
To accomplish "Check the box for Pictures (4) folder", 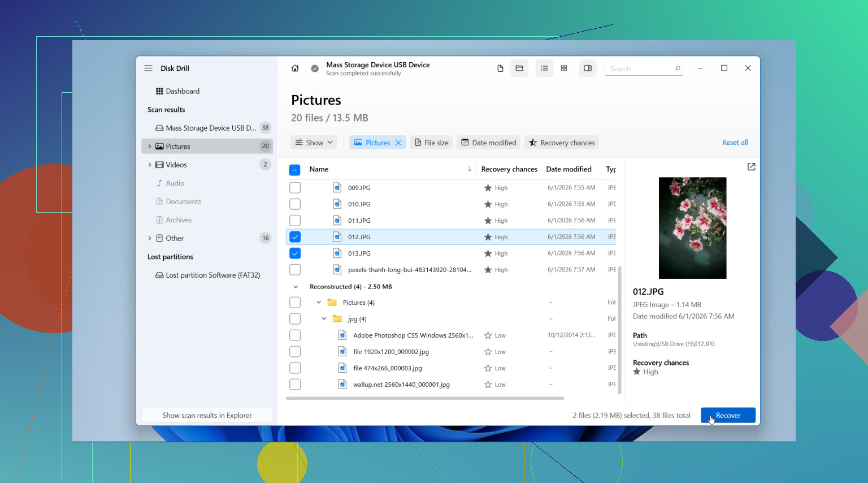I will [295, 303].
